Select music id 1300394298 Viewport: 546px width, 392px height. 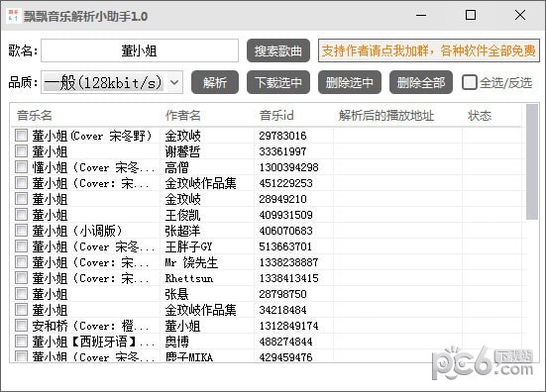click(x=288, y=167)
